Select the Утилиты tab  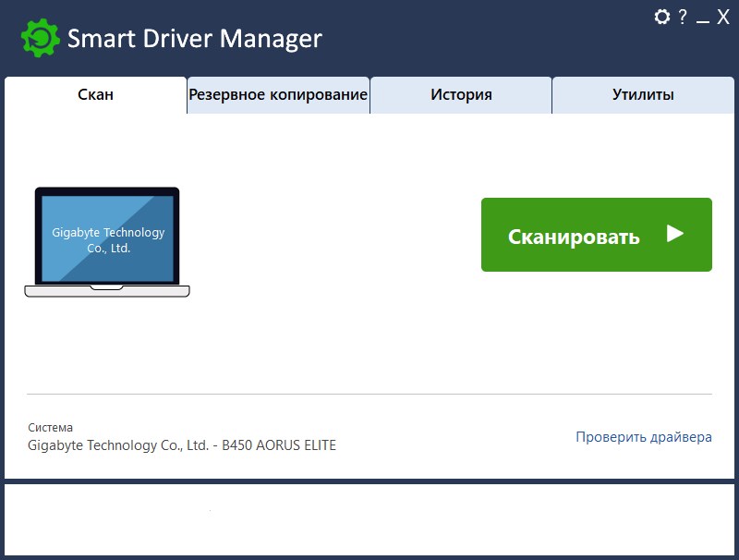pos(645,94)
